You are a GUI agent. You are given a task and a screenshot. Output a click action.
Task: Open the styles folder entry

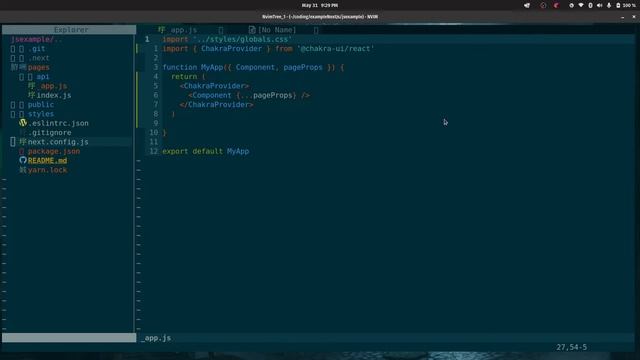point(41,114)
